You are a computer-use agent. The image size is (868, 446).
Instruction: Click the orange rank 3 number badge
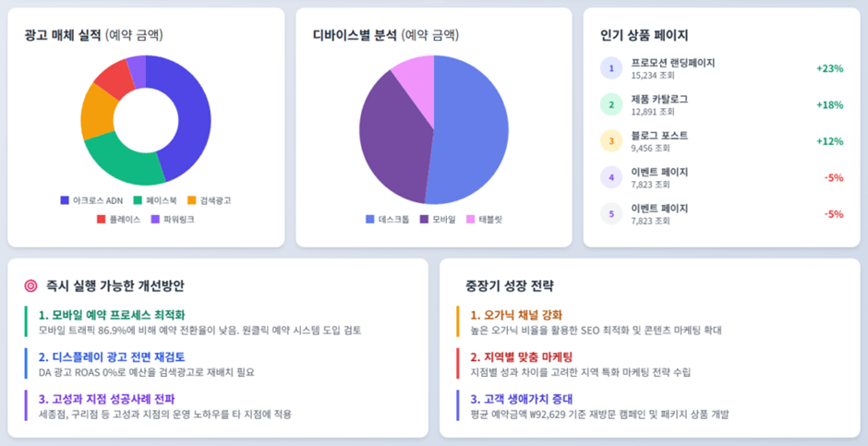click(610, 140)
